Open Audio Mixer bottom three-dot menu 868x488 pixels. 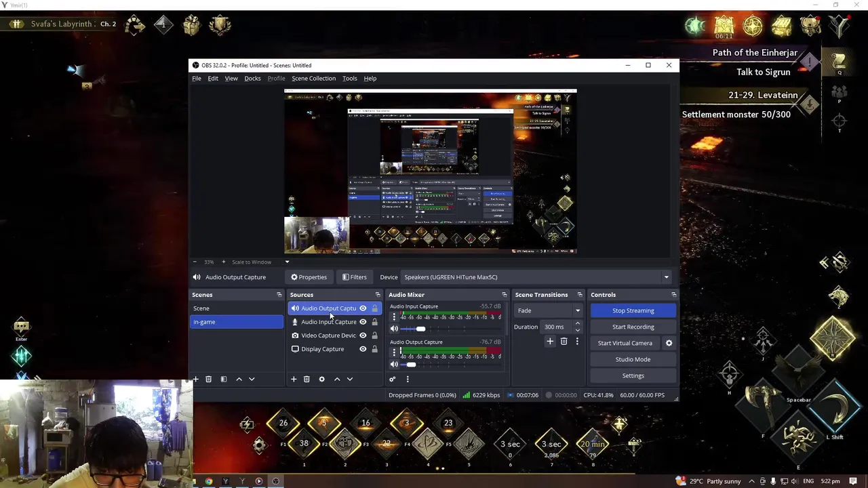pyautogui.click(x=408, y=379)
